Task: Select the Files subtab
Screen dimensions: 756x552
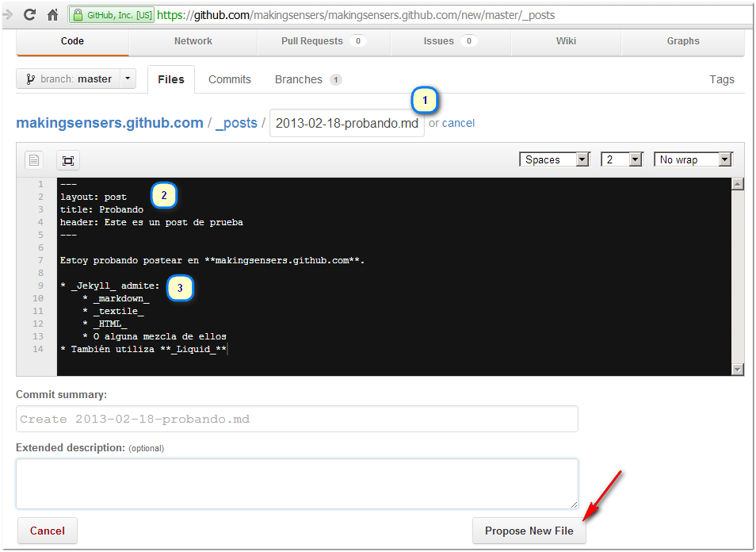Action: (x=171, y=79)
